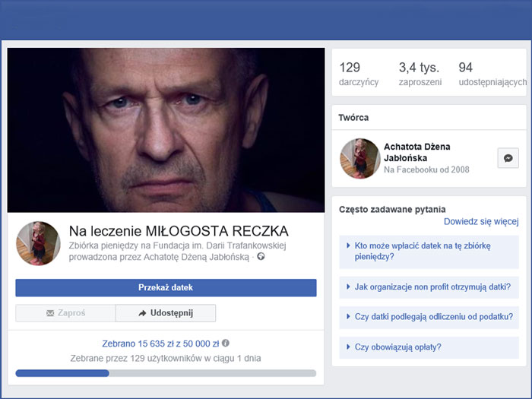Expand question about tax deduction of donations
Viewport: 532px width, 399px height.
[429, 317]
